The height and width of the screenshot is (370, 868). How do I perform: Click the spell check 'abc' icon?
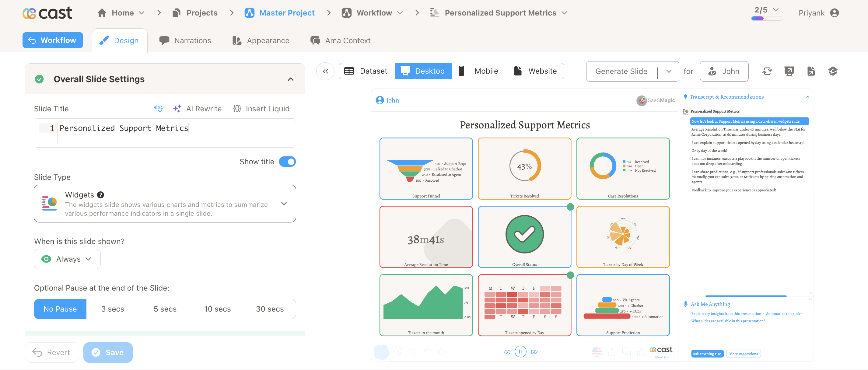click(158, 108)
